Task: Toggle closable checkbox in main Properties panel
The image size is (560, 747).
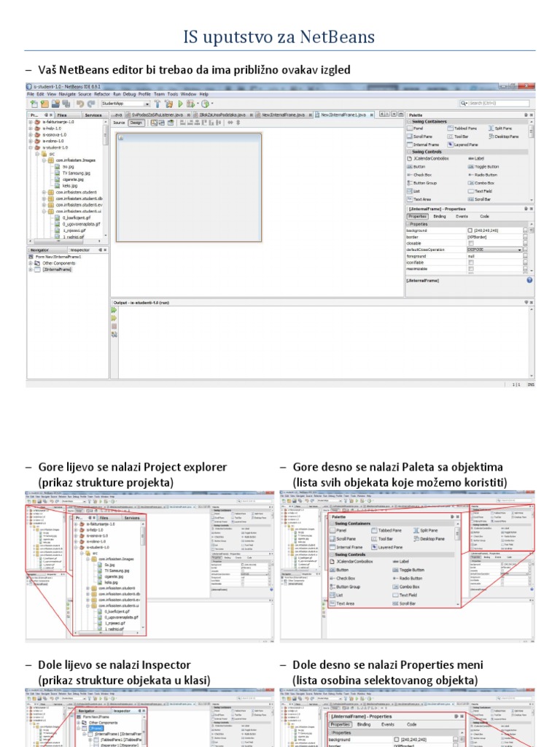Action: coord(471,244)
